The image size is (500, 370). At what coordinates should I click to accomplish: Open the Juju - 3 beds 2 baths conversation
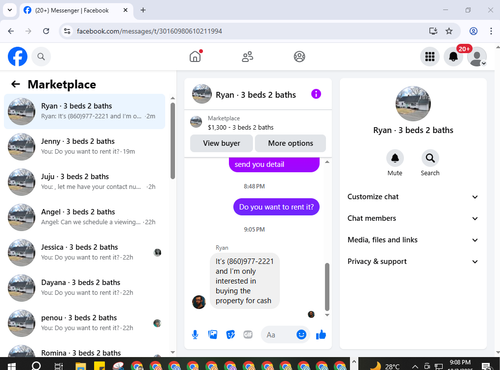click(85, 182)
